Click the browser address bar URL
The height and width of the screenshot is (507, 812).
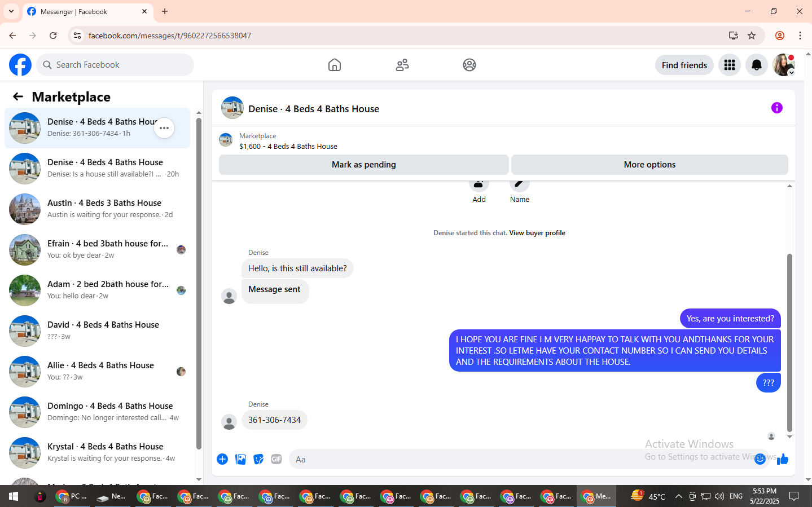[x=170, y=36]
